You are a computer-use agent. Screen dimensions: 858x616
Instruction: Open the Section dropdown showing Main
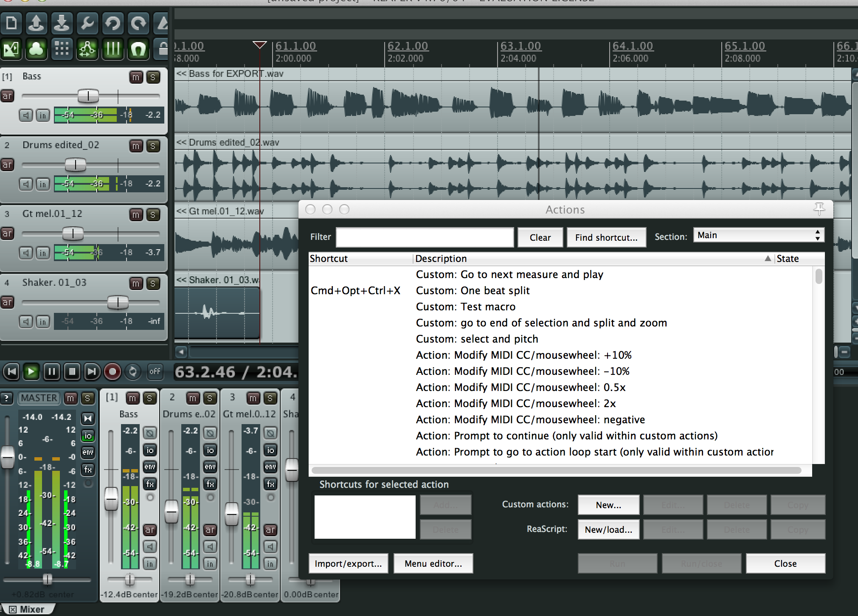pos(758,235)
